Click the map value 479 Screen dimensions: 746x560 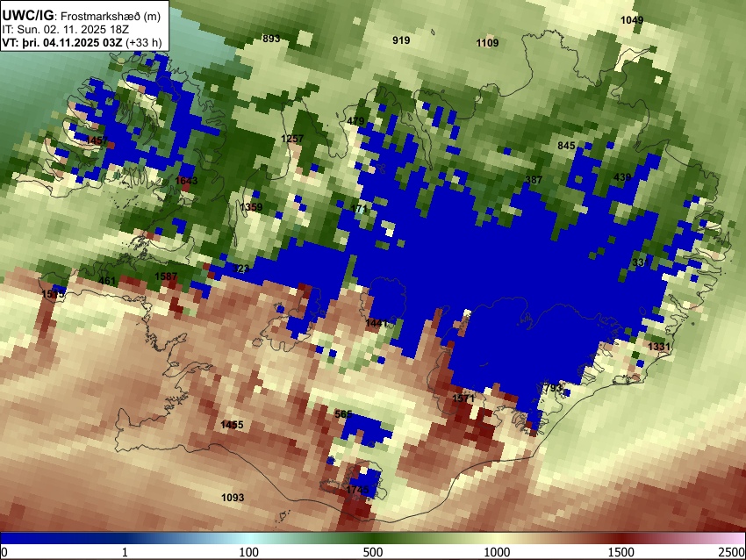pyautogui.click(x=355, y=121)
